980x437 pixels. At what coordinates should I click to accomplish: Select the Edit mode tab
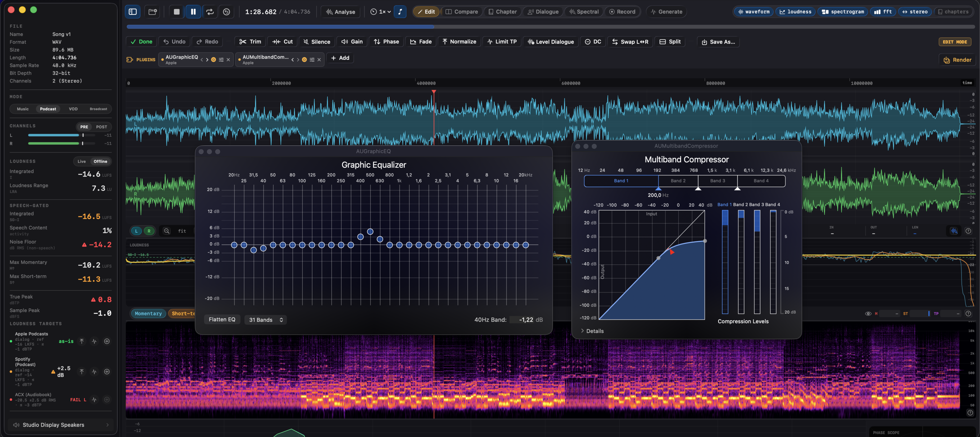point(426,12)
